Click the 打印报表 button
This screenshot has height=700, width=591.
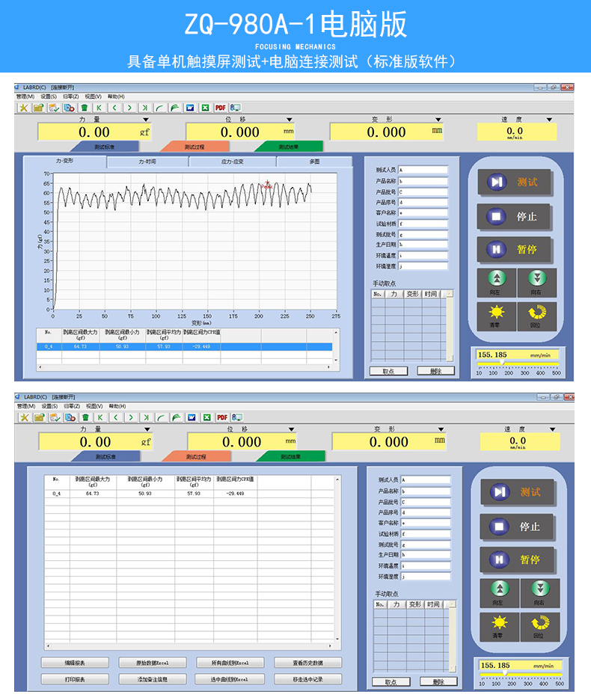tap(74, 679)
